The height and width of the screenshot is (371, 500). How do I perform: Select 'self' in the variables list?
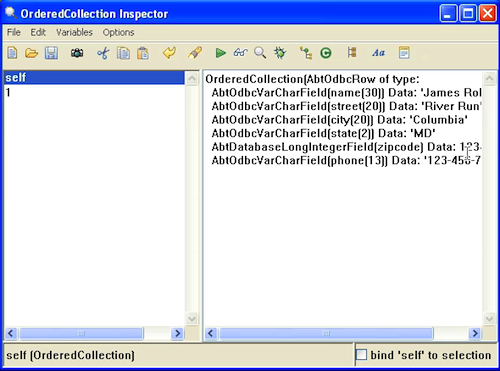point(94,77)
